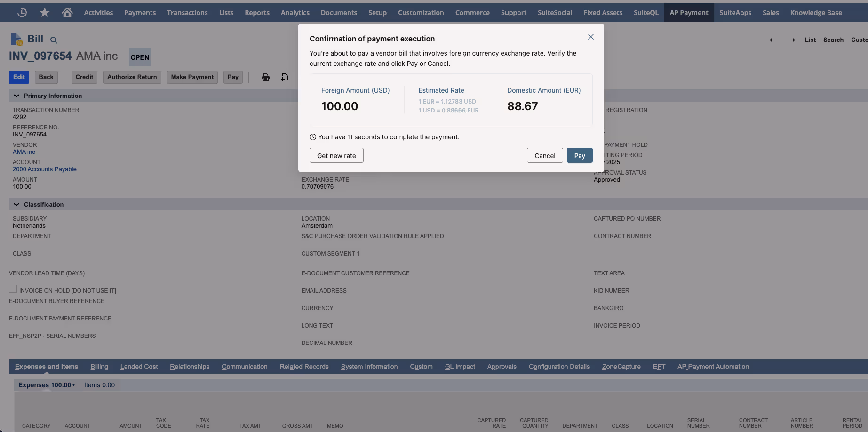Open search via the magnifier next to Bill
This screenshot has width=868, height=432.
click(x=53, y=40)
